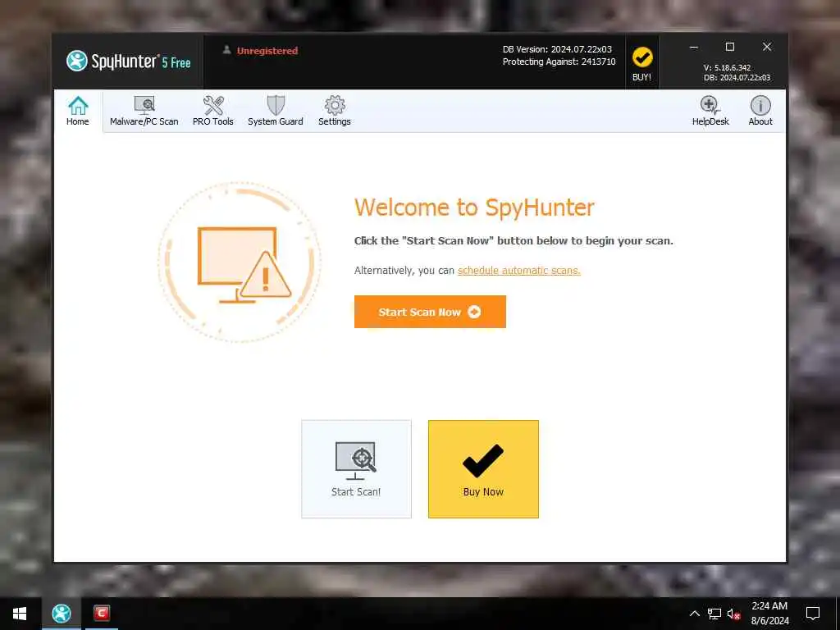Click the orange Start Scan Now button
The height and width of the screenshot is (630, 840).
click(x=430, y=312)
